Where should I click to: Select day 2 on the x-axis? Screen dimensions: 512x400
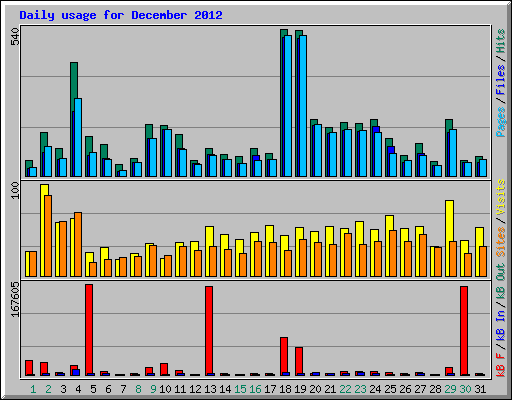pos(48,389)
